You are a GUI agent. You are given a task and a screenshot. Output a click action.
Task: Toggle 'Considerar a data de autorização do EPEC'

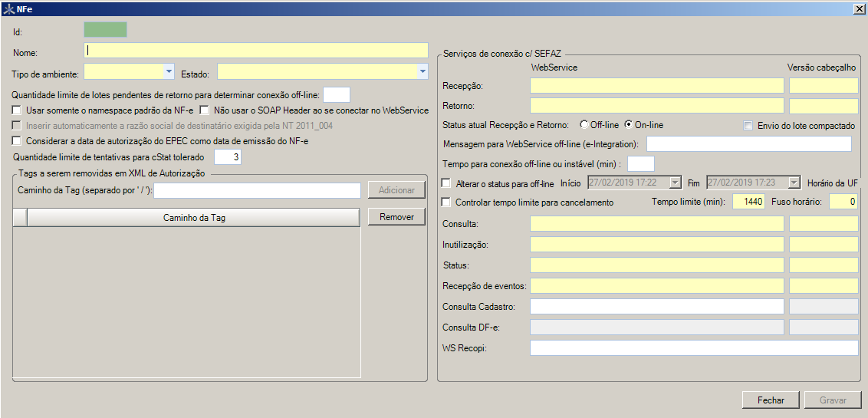point(17,141)
